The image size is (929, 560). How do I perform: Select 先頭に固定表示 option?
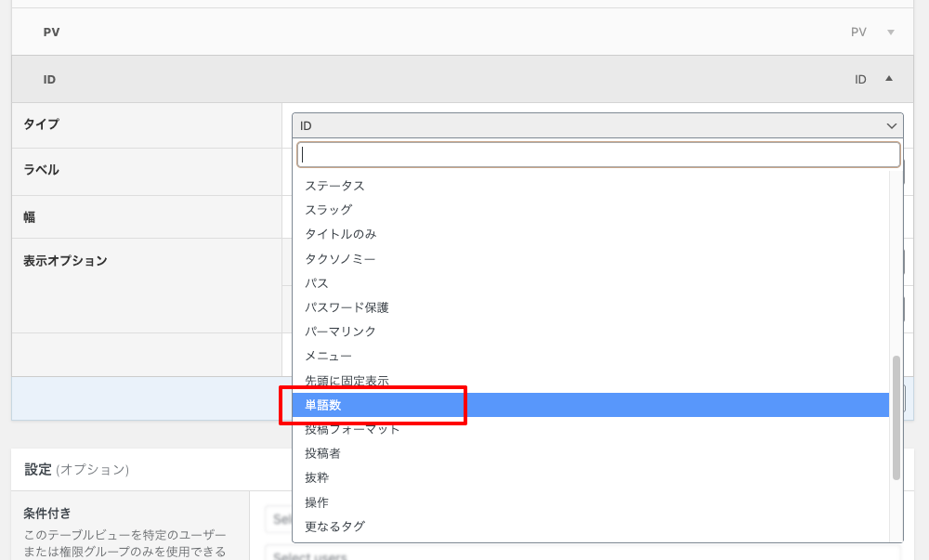point(347,381)
